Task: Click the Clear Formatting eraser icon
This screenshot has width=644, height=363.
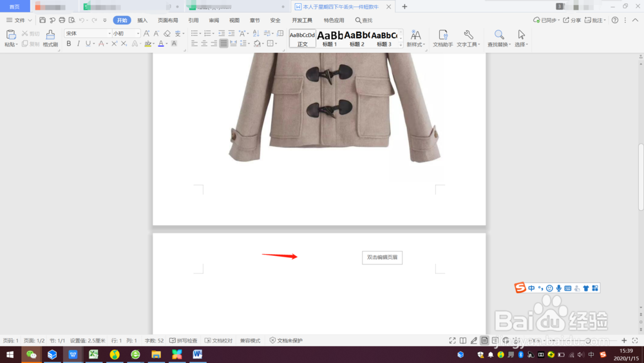Action: coord(167,34)
